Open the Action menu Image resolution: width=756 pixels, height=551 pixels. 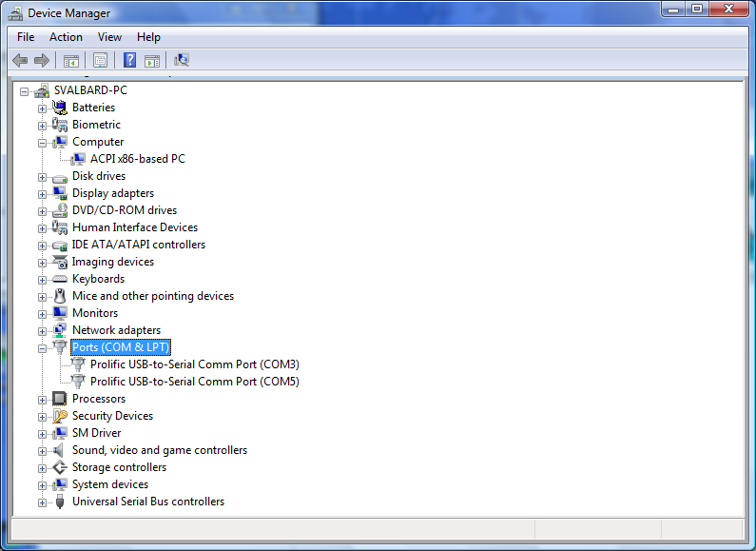66,37
